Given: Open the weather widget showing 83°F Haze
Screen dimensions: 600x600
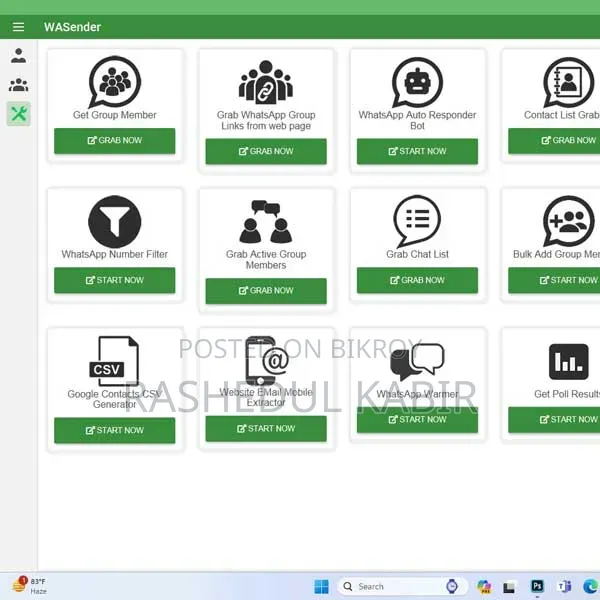Looking at the screenshot, I should (x=29, y=586).
